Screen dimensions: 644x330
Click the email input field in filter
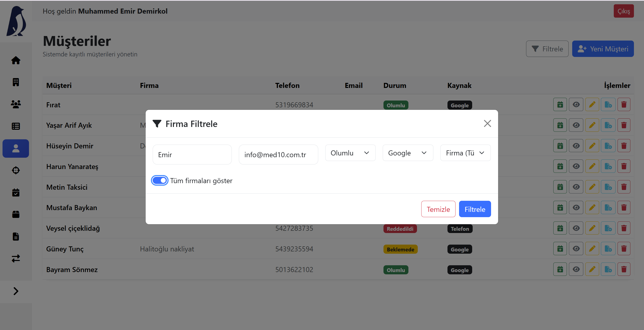coord(278,155)
